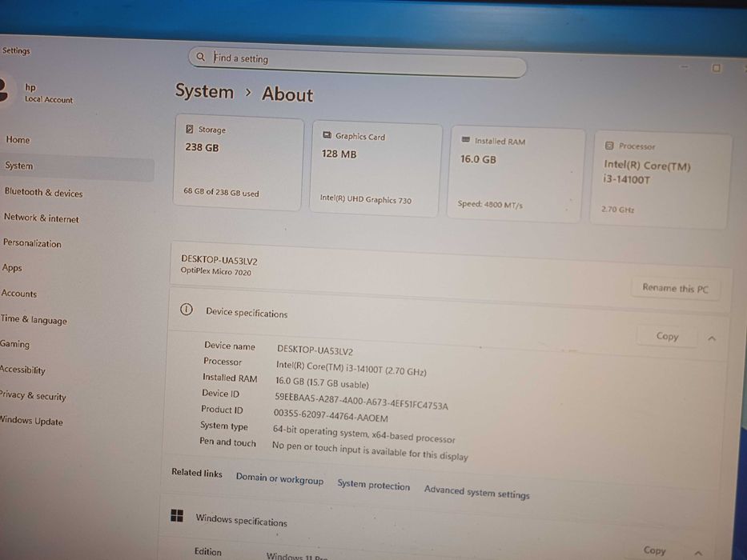Click the Storage card icon
Screen dimensions: 747x560
[x=190, y=129]
